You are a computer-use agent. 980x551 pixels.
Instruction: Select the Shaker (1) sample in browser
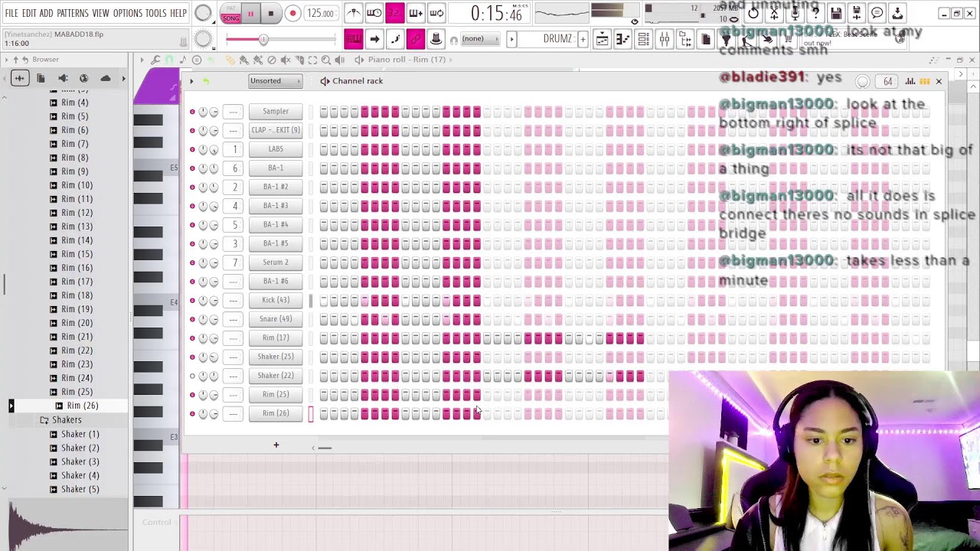(80, 434)
